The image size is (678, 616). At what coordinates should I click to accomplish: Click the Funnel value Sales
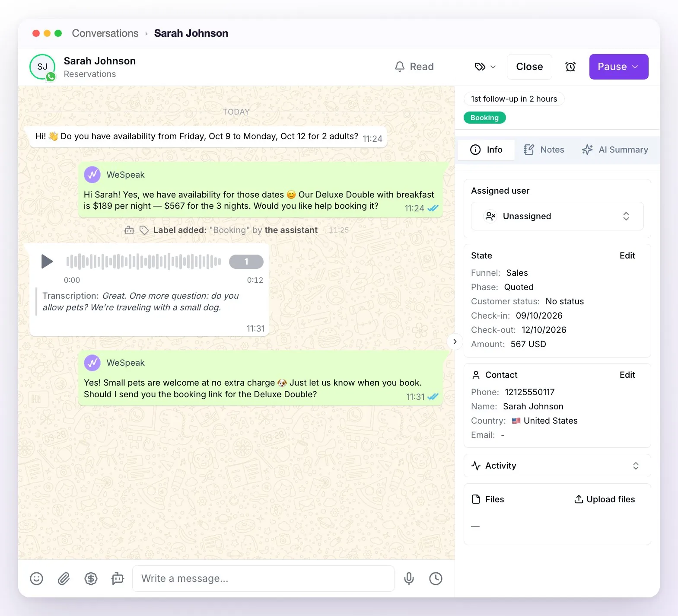coord(517,273)
